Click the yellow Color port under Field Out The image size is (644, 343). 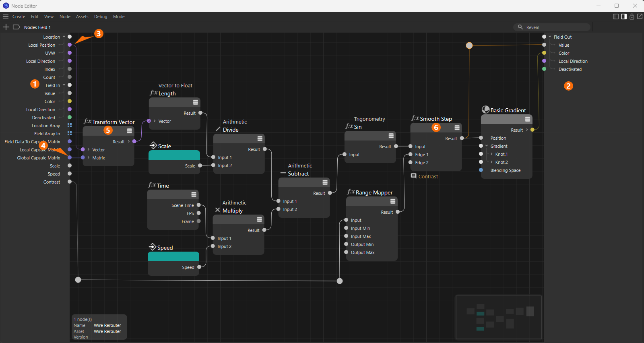544,53
